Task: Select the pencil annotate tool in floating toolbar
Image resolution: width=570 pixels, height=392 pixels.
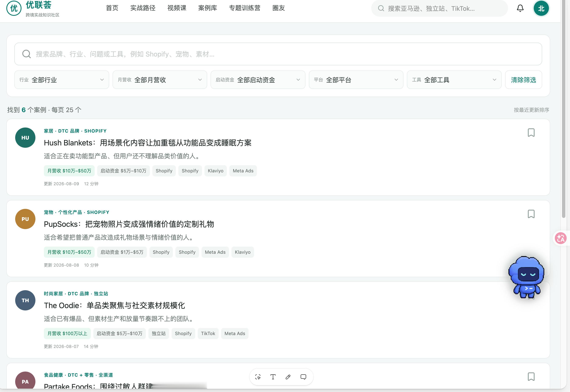Action: 288,377
